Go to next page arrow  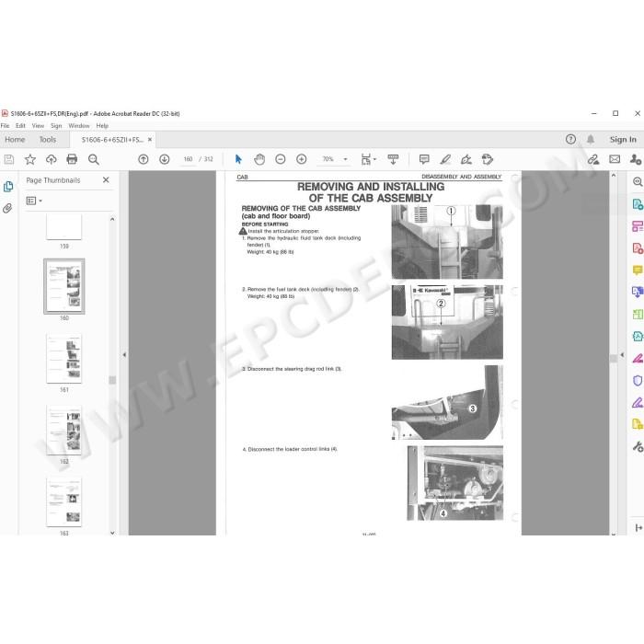click(165, 159)
